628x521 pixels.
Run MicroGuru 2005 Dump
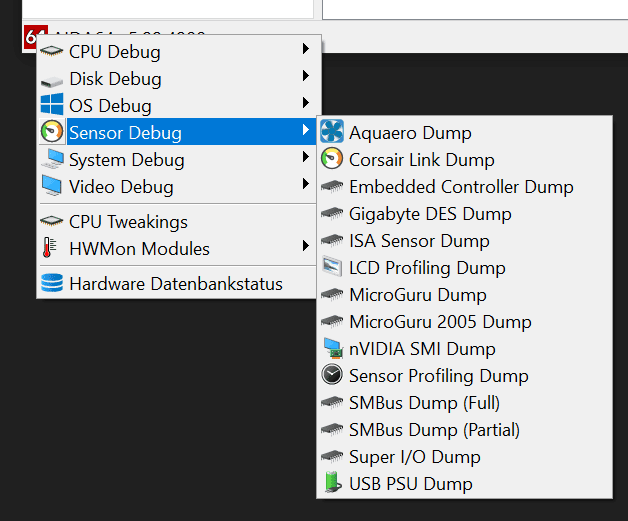click(x=465, y=322)
